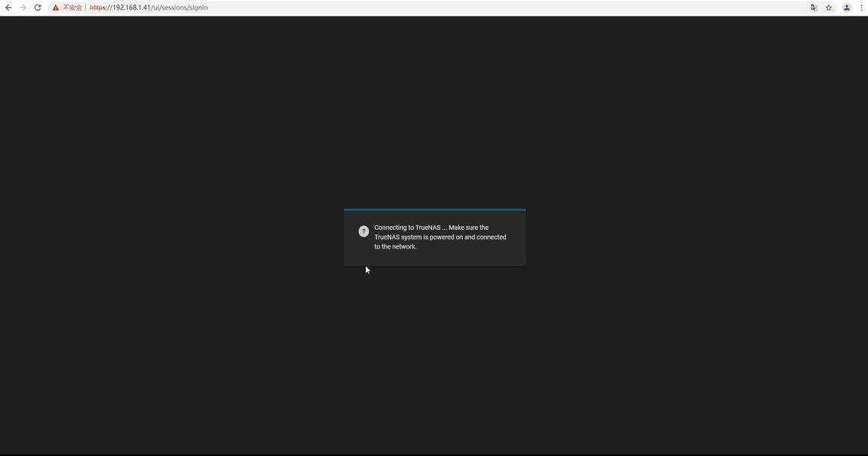Click the crossed-out https in the URL
Viewport: 868px width, 456px height.
pos(99,7)
